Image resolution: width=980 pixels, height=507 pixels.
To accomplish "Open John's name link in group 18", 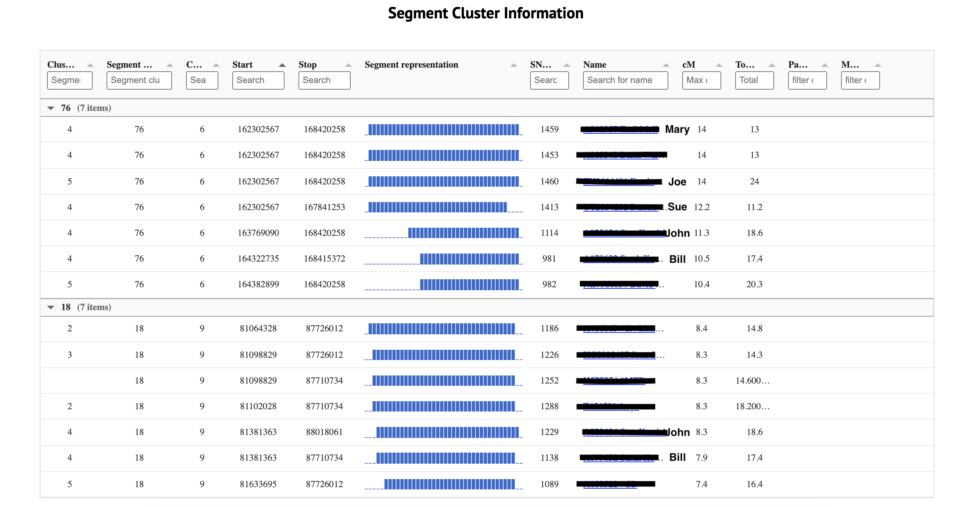I will [620, 432].
